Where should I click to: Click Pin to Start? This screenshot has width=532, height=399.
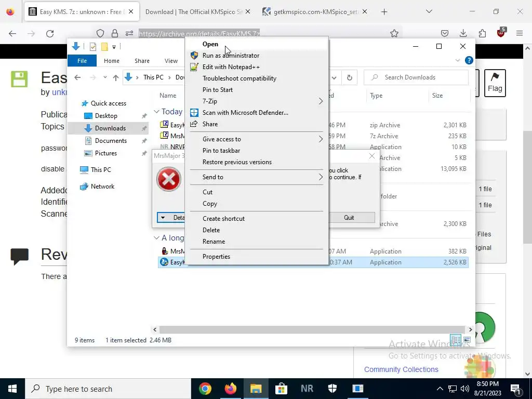[x=218, y=90]
